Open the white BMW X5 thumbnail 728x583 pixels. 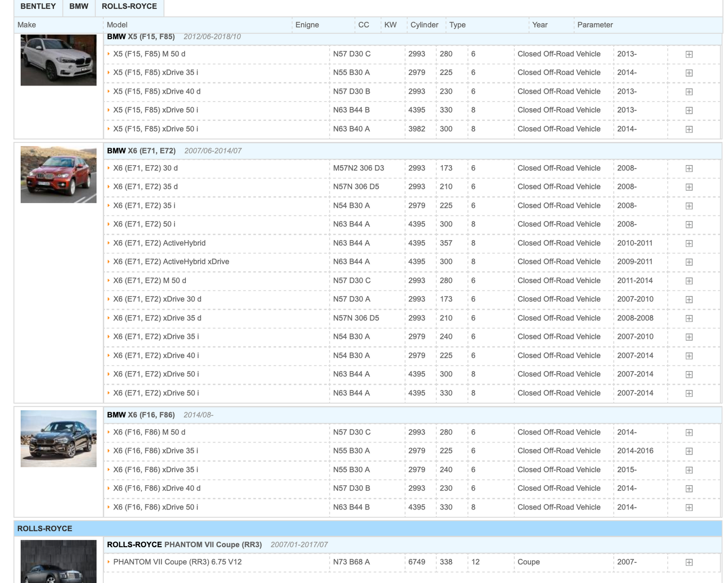(x=58, y=60)
